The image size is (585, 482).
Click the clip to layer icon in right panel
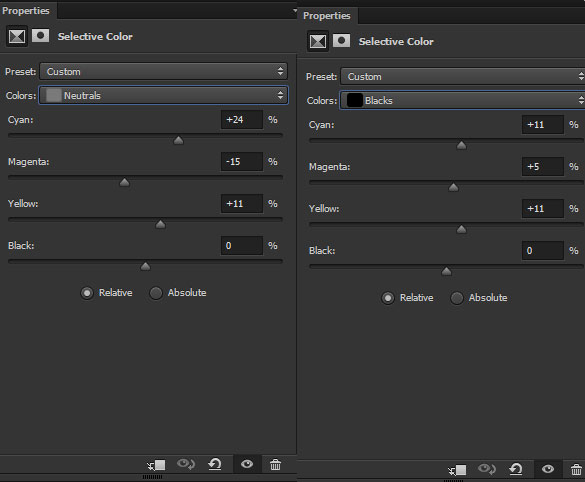pos(457,470)
